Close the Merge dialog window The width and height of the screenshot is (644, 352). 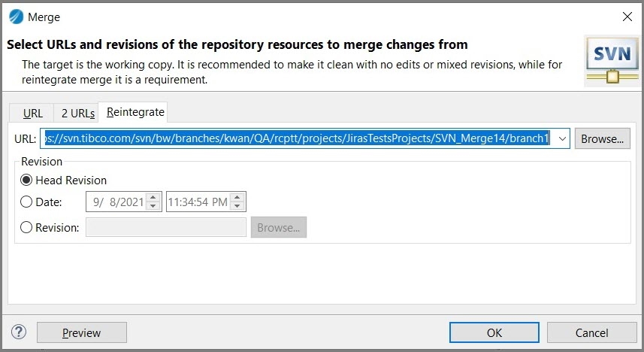[627, 17]
